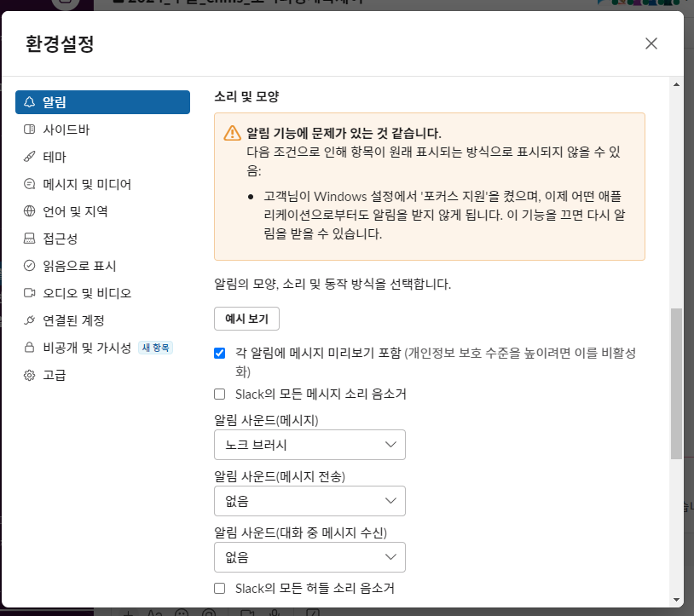Click the bell icon next to 알림
The image size is (694, 616).
pos(29,102)
